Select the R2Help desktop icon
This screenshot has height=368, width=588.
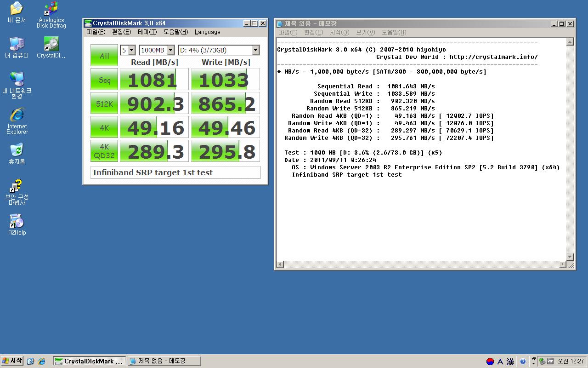pos(17,224)
